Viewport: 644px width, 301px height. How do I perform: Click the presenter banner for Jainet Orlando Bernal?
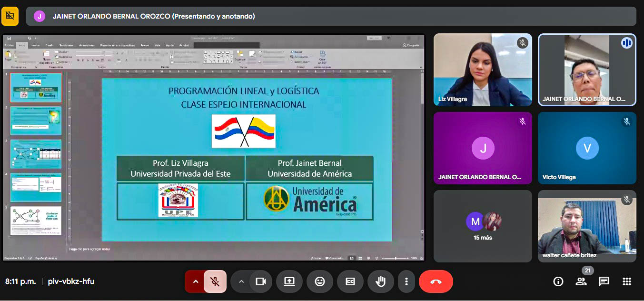tap(331, 16)
